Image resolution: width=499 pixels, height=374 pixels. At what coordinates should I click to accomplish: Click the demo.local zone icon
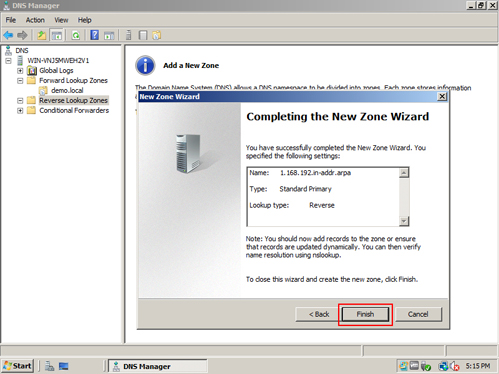tap(43, 90)
